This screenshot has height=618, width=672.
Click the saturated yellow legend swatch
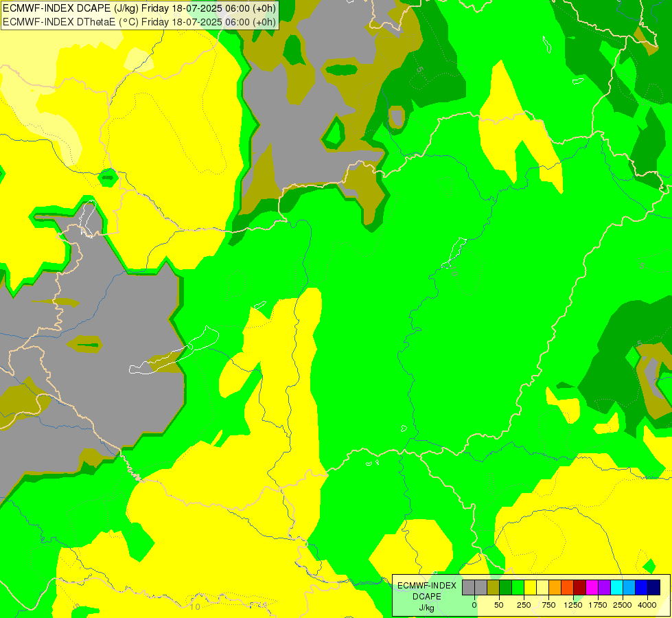tap(530, 588)
